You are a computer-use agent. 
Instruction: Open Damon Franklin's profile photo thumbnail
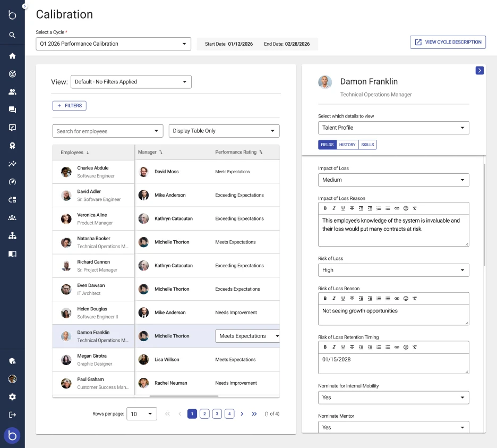point(324,83)
